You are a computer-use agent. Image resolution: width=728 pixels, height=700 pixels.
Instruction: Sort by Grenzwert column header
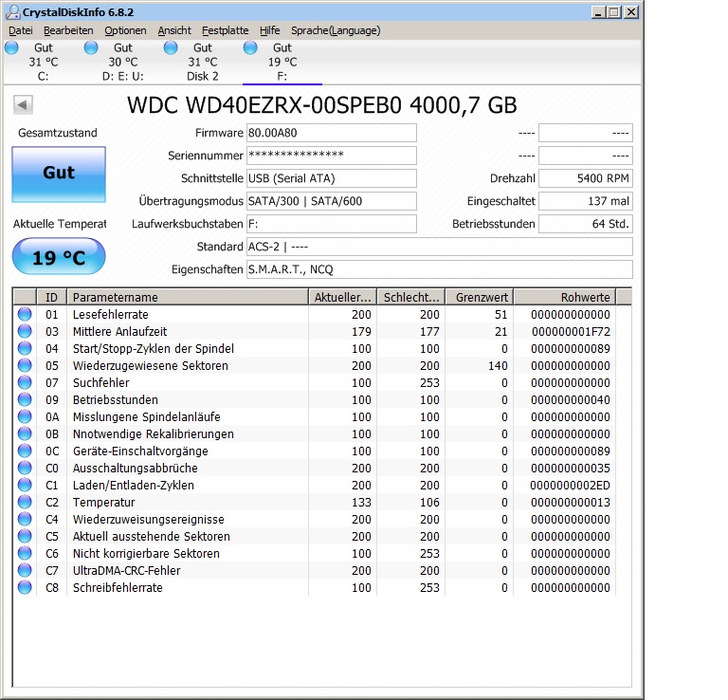pos(480,297)
